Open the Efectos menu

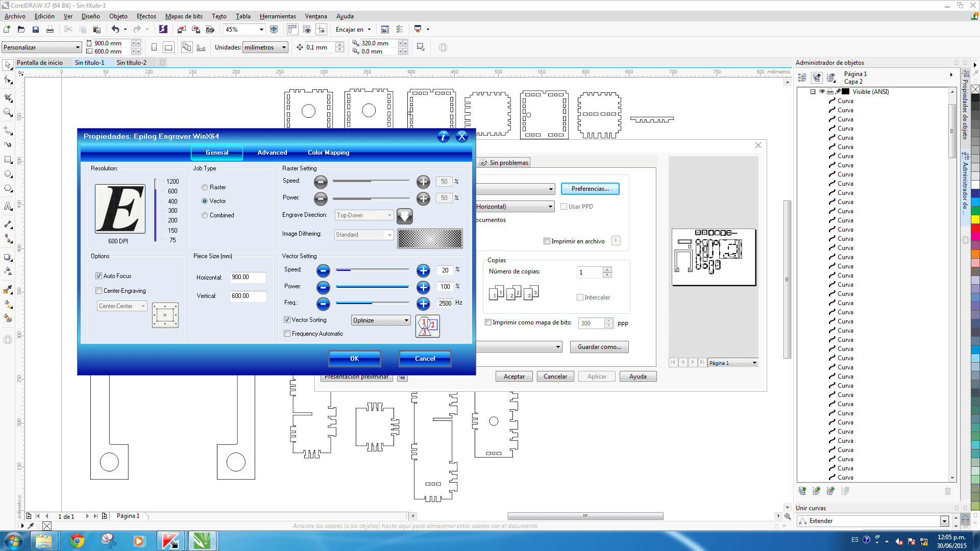(146, 16)
